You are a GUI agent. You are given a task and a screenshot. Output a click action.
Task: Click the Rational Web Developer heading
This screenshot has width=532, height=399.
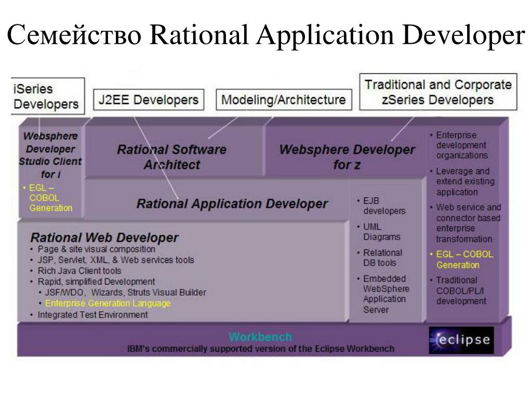104,237
